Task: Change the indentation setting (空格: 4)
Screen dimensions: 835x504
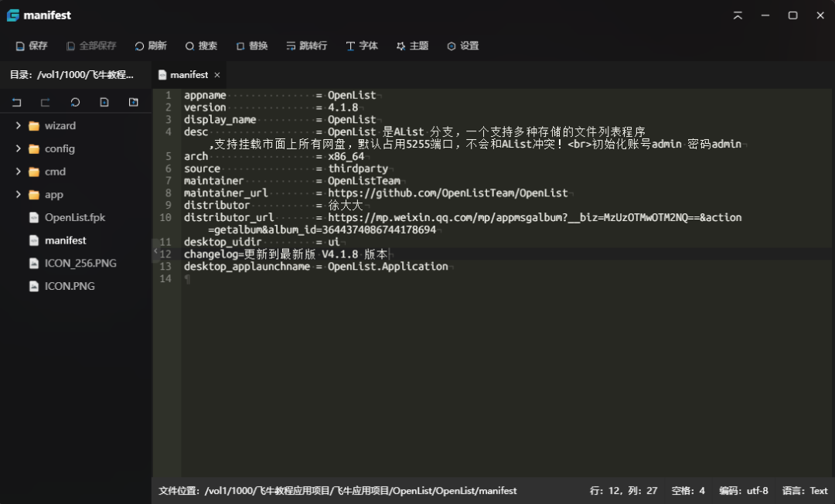Action: pyautogui.click(x=688, y=491)
